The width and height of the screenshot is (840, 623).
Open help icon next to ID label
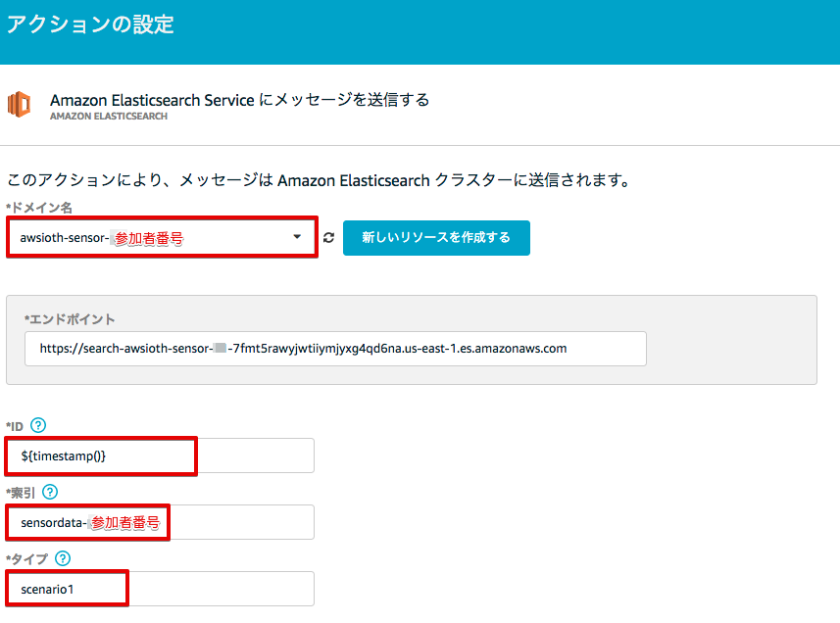tap(38, 425)
